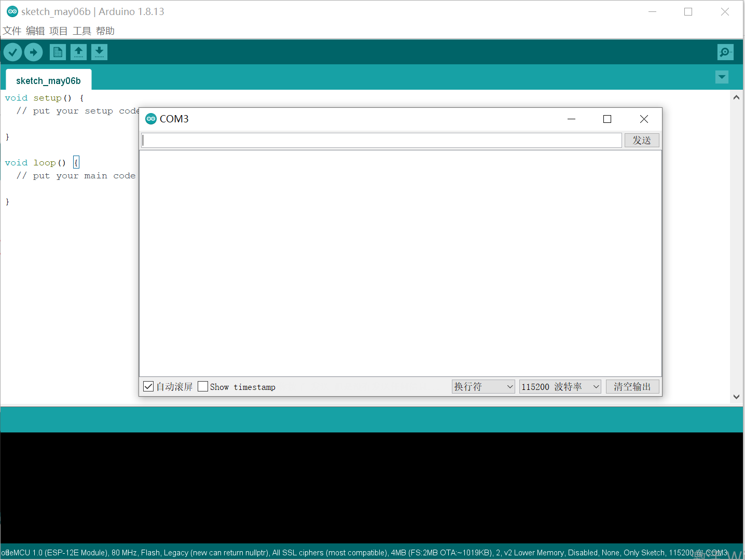Create a new sketch with the New icon
745x560 pixels.
tap(58, 52)
